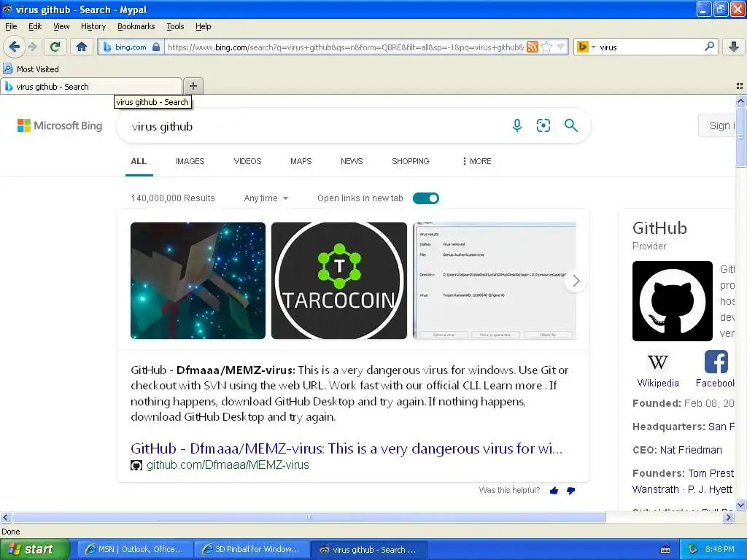The height and width of the screenshot is (560, 747).
Task: Open the Tools menu
Action: pos(175,26)
